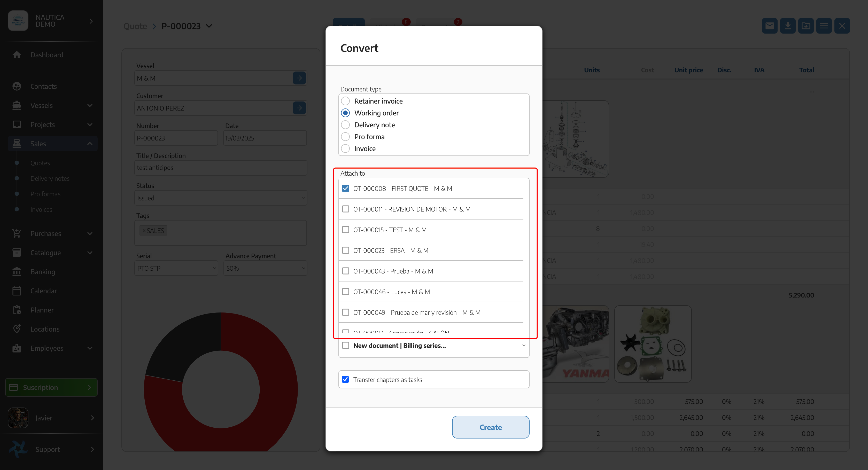
Task: Select the Retainer invoice radio button
Action: coord(345,101)
